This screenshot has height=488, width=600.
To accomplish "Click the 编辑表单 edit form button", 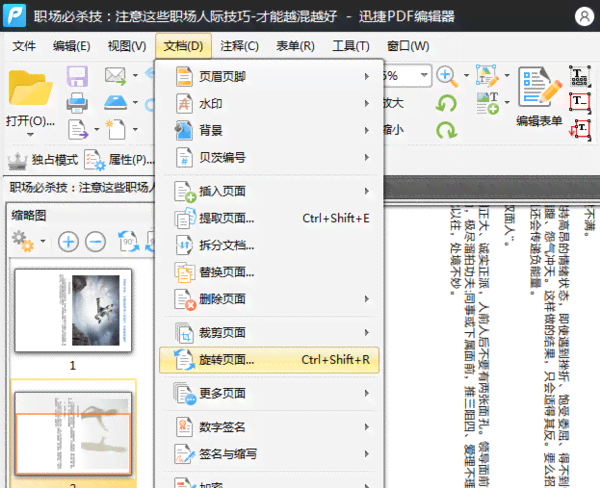I will tap(539, 97).
